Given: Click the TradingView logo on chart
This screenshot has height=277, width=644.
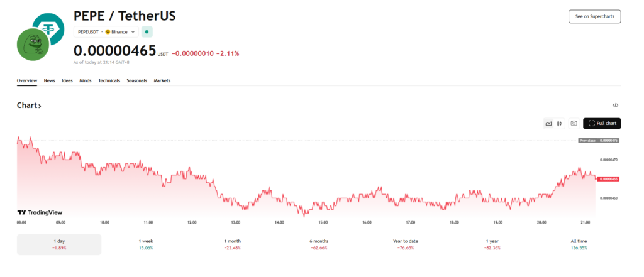Looking at the screenshot, I should pos(40,212).
